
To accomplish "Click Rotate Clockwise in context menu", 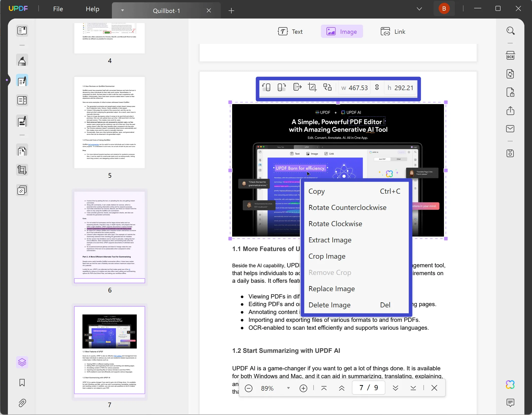I will pyautogui.click(x=335, y=223).
